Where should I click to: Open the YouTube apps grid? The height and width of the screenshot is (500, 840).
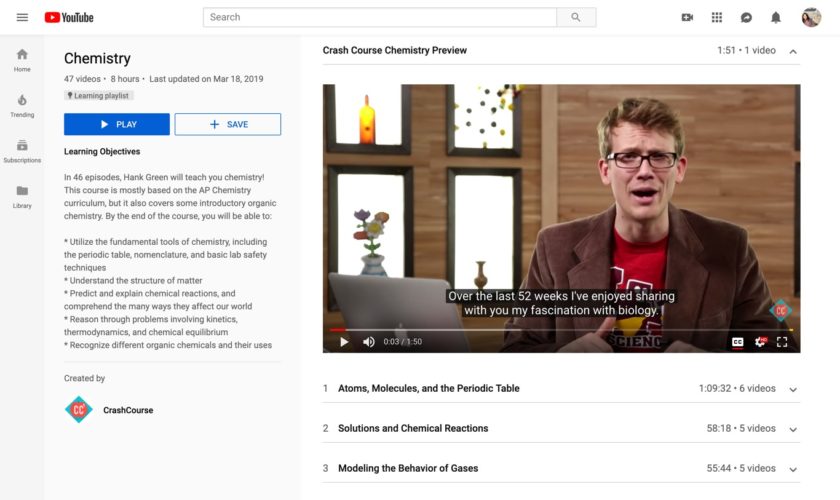point(716,17)
